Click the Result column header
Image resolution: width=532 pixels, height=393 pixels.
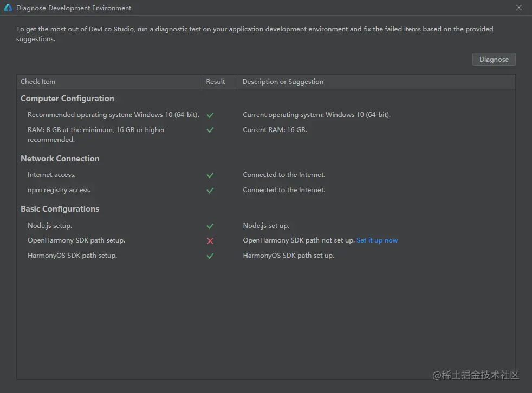click(x=216, y=82)
